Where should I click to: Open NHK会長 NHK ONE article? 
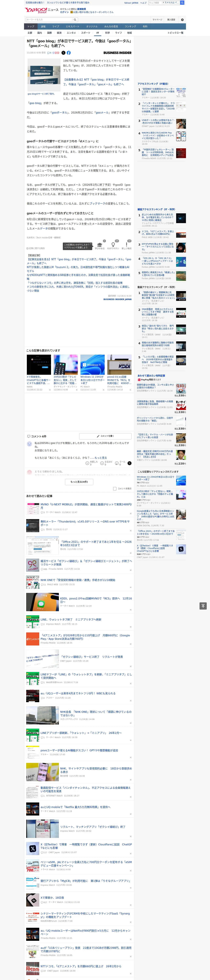(96, 713)
